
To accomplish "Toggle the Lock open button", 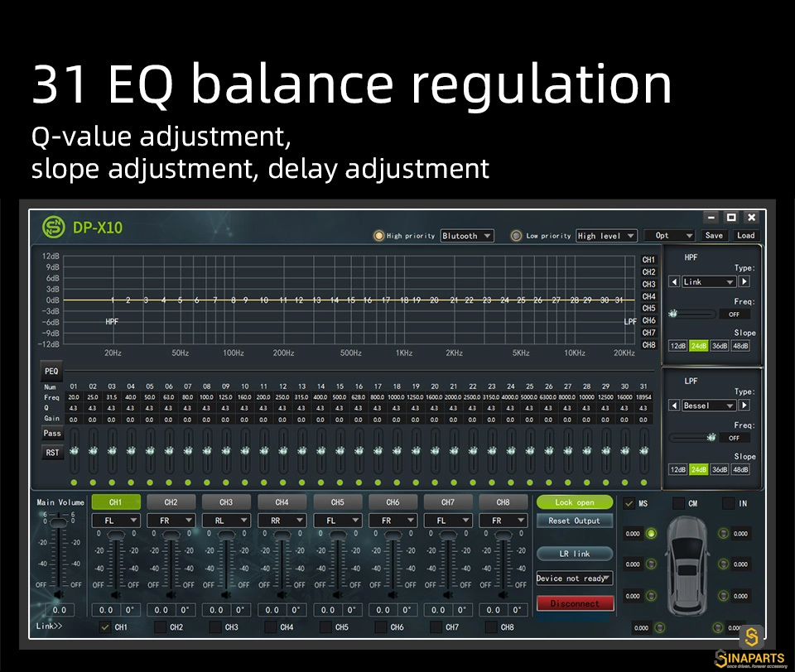I will [x=575, y=502].
